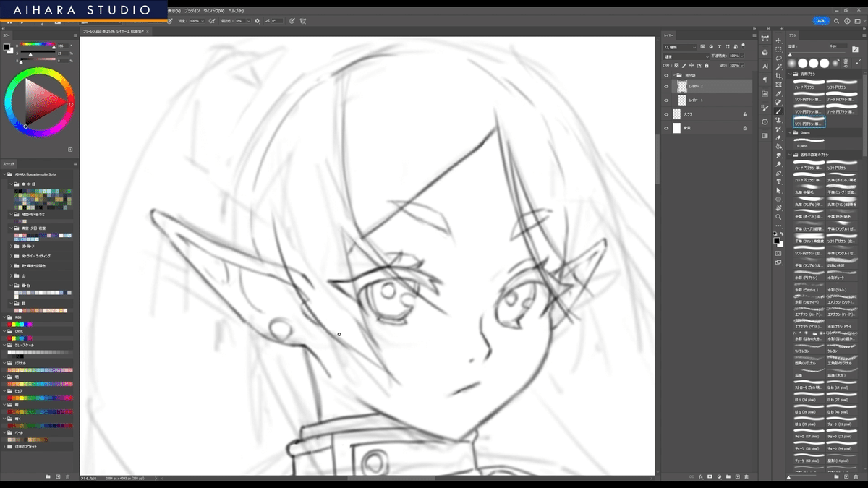The image size is (868, 488).
Task: Hide the 背景 layer
Action: 667,128
